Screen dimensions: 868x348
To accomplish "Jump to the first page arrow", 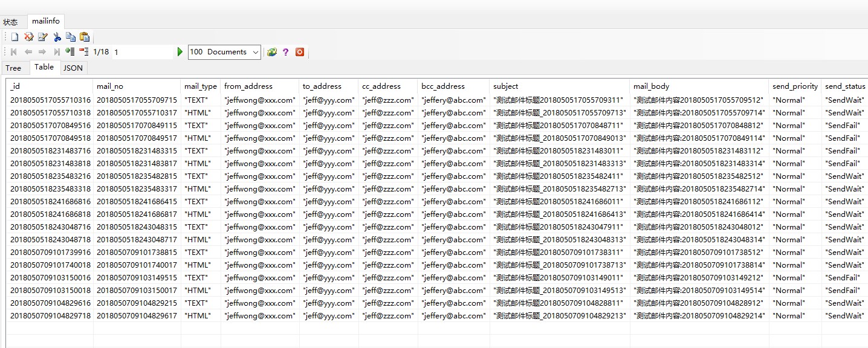I will point(14,52).
